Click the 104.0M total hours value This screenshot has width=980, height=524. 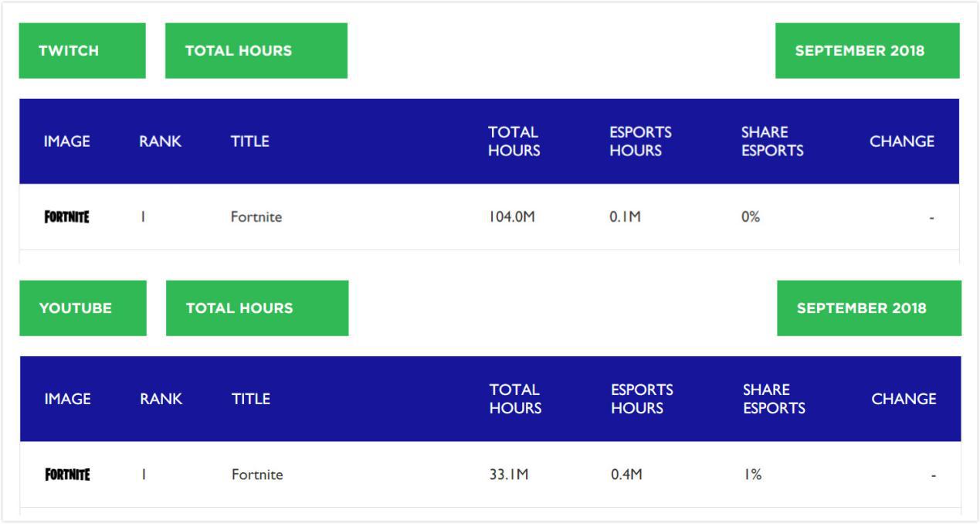tap(511, 217)
